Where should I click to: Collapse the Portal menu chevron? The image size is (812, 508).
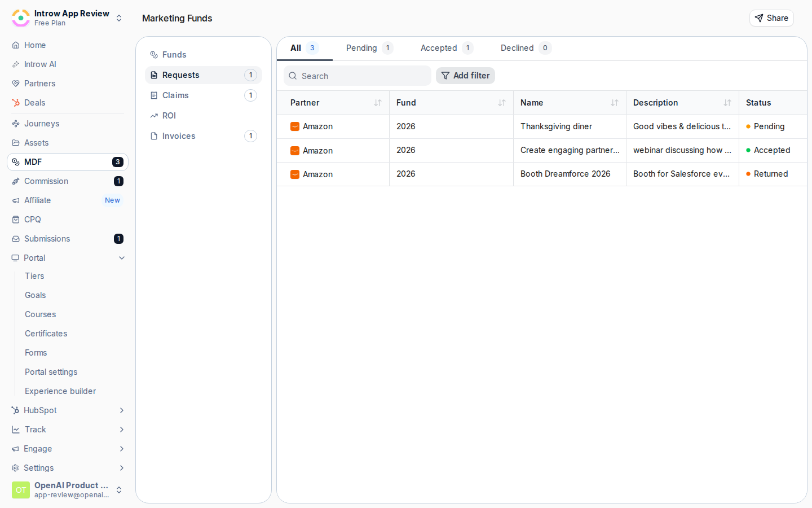122,258
